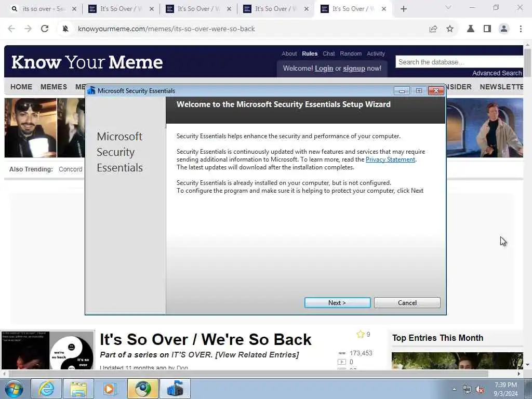The image size is (532, 399).
Task: Click the Know Your Meme site logo
Action: pos(87,62)
